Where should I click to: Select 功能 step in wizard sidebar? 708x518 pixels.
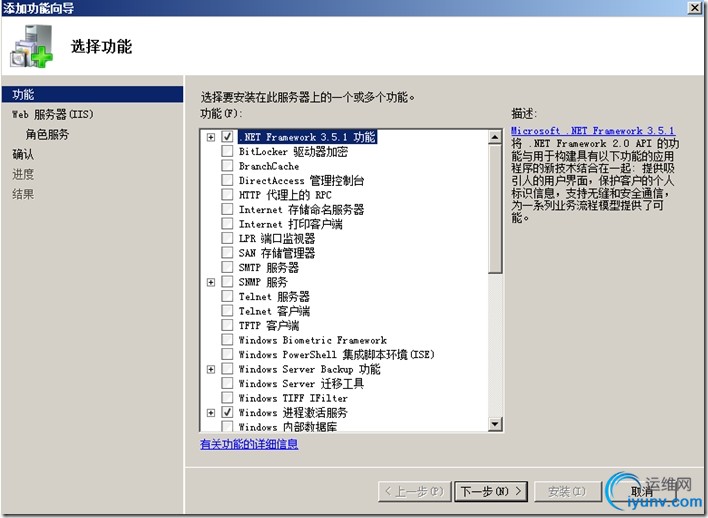(x=93, y=94)
